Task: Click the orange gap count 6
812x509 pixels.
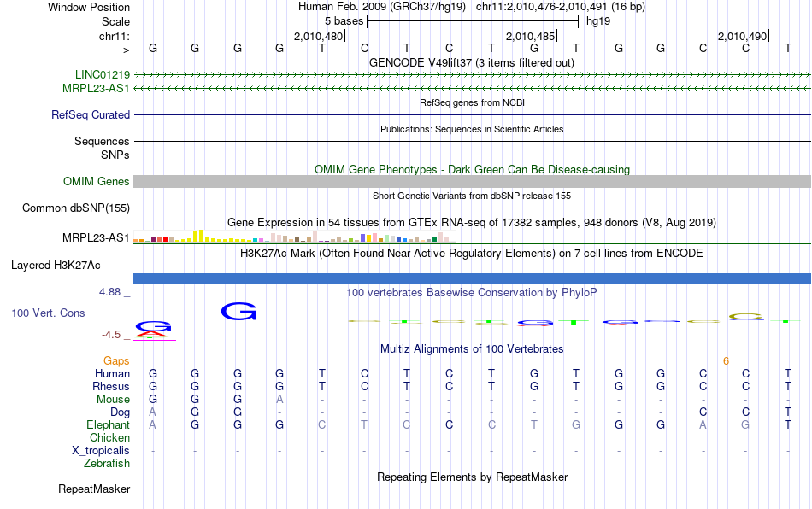Action: pos(726,361)
